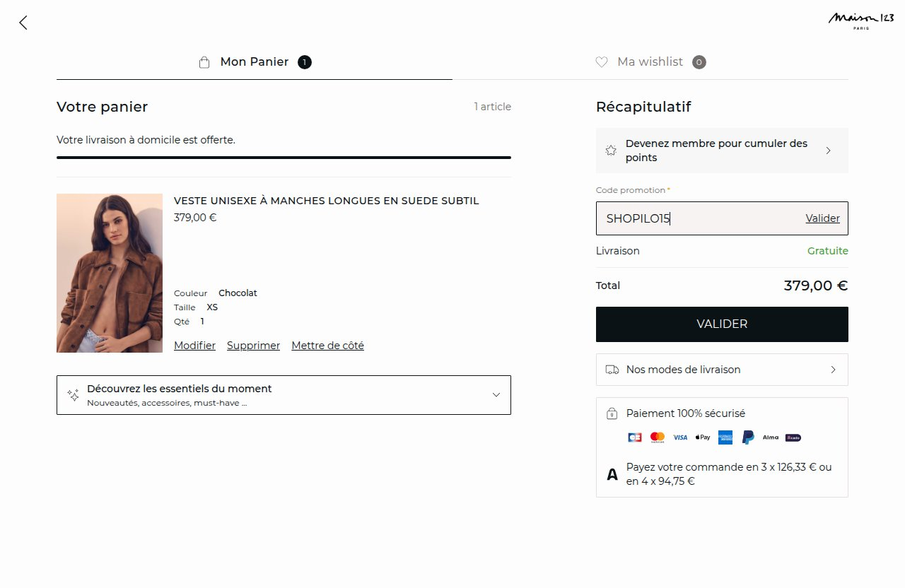
Task: Click the heart icon beside Ma wishlist
Action: point(602,62)
